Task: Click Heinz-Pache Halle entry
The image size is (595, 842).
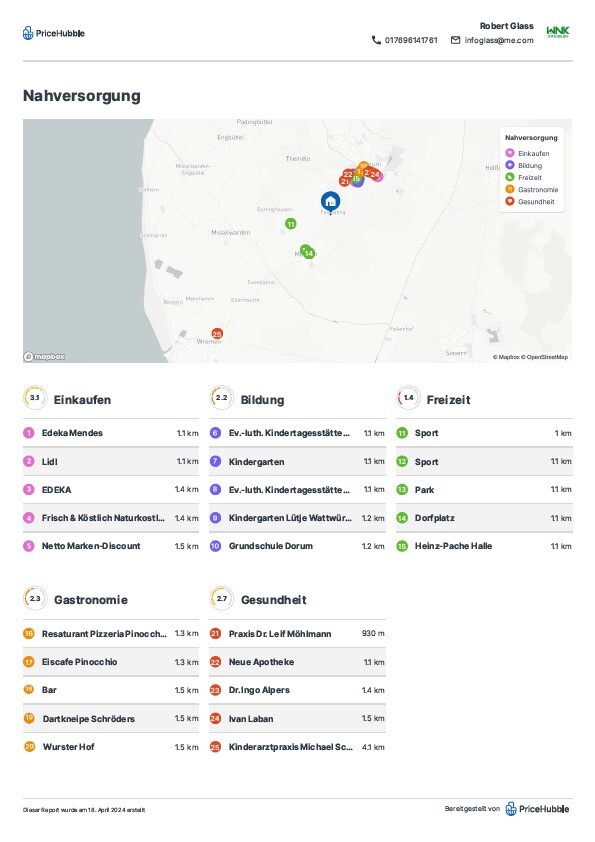Action: [484, 546]
